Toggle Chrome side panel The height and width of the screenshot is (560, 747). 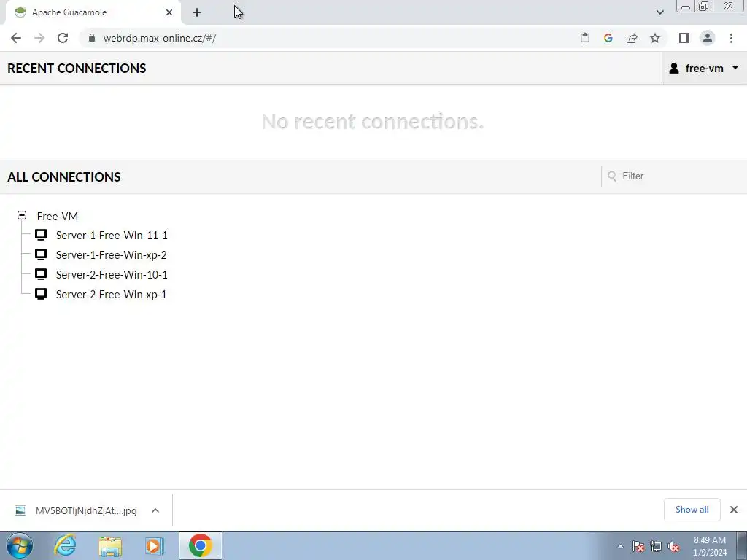coord(684,38)
